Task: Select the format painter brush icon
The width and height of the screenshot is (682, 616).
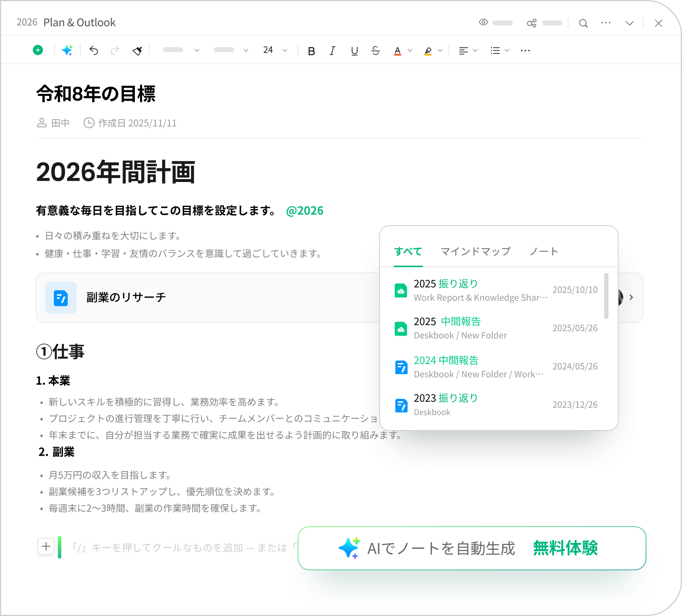Action: (x=137, y=51)
